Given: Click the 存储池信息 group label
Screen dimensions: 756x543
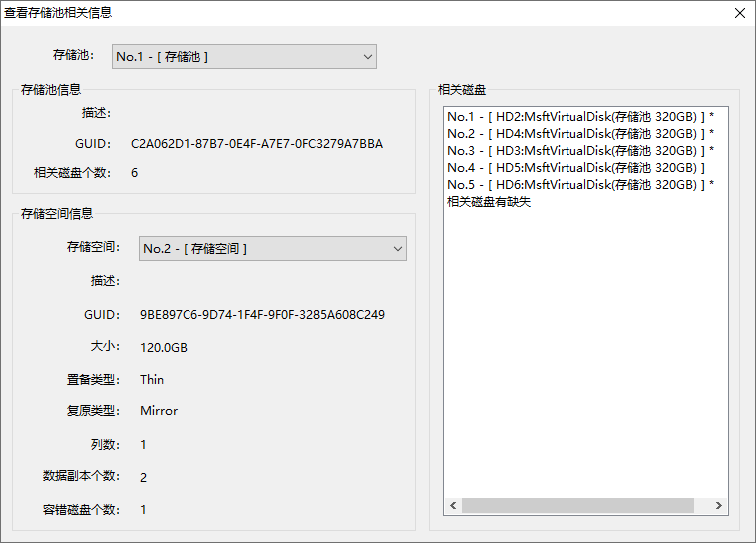Looking at the screenshot, I should 51,89.
